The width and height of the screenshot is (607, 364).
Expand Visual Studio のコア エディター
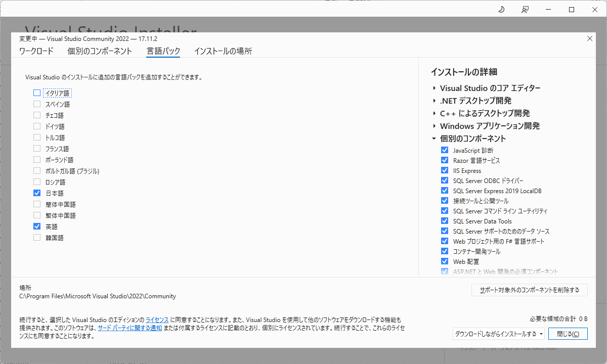435,88
